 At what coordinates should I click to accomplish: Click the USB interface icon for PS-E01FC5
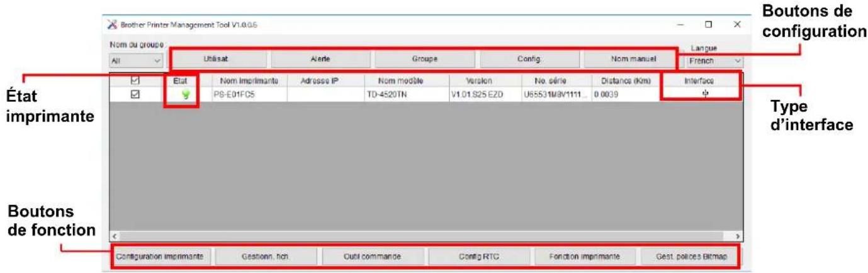[x=706, y=93]
